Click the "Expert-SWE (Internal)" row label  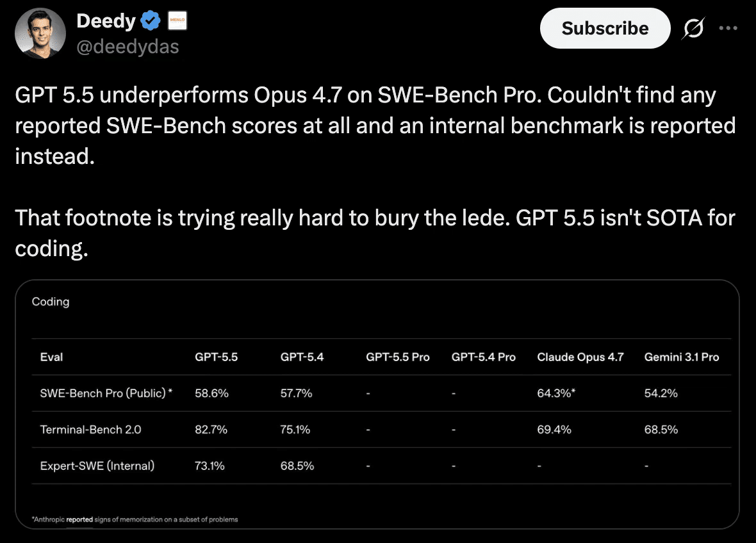coord(97,466)
